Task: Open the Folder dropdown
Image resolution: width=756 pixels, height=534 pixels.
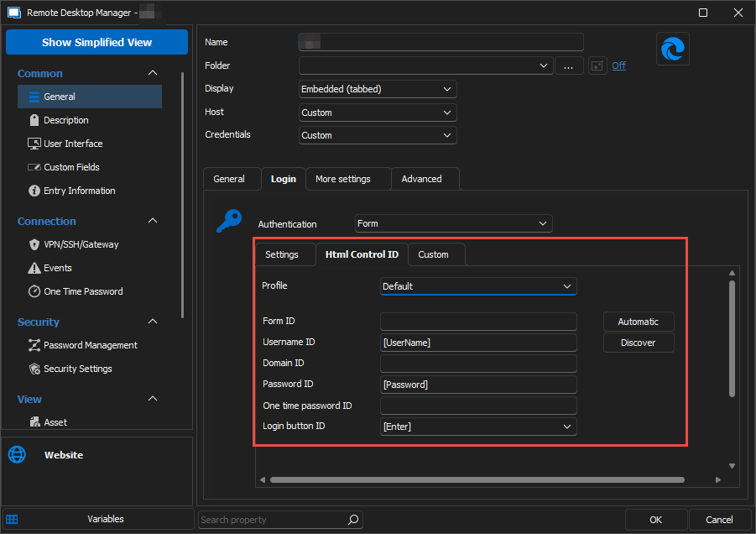Action: point(544,65)
